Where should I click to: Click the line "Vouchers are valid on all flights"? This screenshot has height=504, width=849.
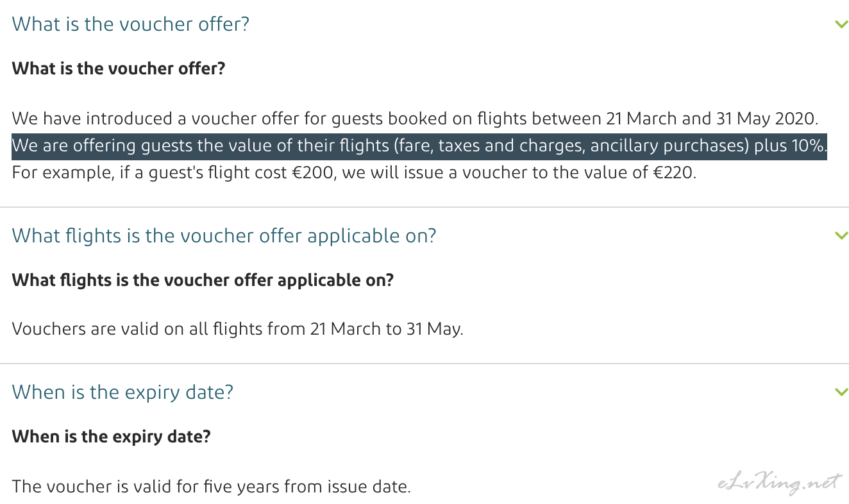point(237,329)
